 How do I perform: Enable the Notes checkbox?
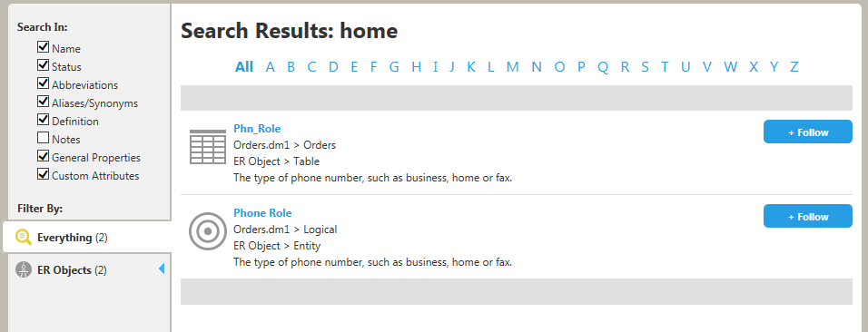click(x=43, y=138)
